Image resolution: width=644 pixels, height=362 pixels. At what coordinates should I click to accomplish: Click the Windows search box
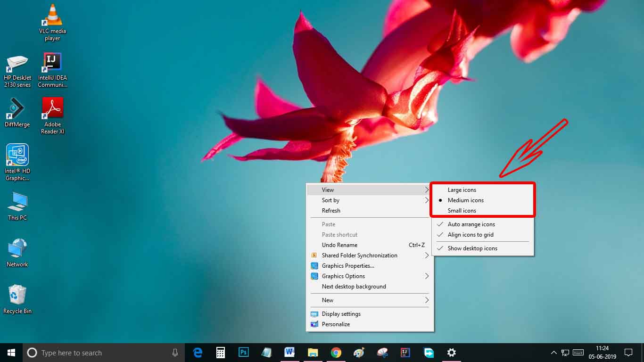pyautogui.click(x=94, y=352)
